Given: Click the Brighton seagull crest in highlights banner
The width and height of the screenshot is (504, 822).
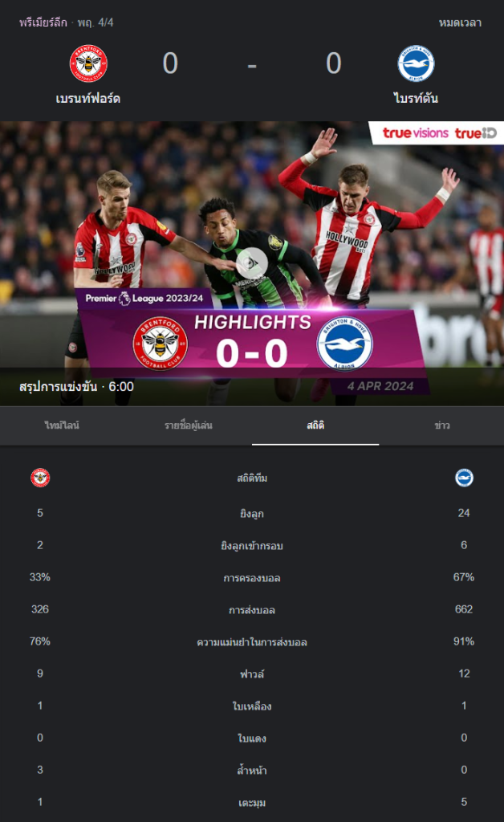Looking at the screenshot, I should tap(345, 344).
